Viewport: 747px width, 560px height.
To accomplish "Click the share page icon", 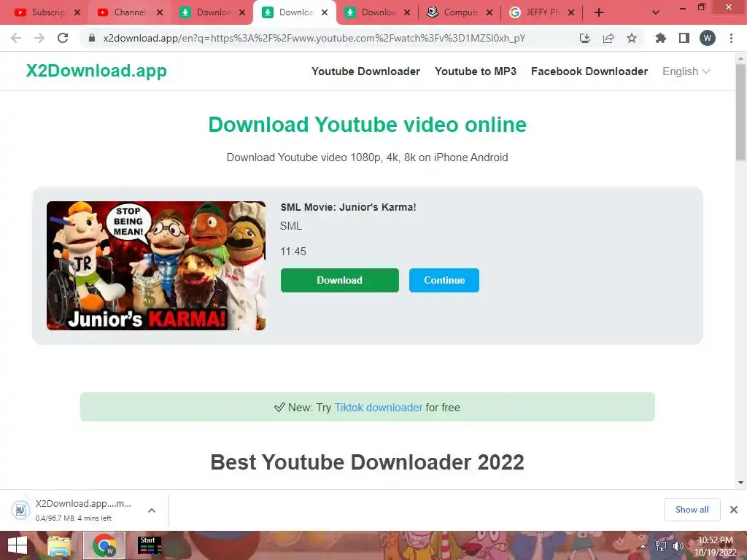I will (608, 38).
